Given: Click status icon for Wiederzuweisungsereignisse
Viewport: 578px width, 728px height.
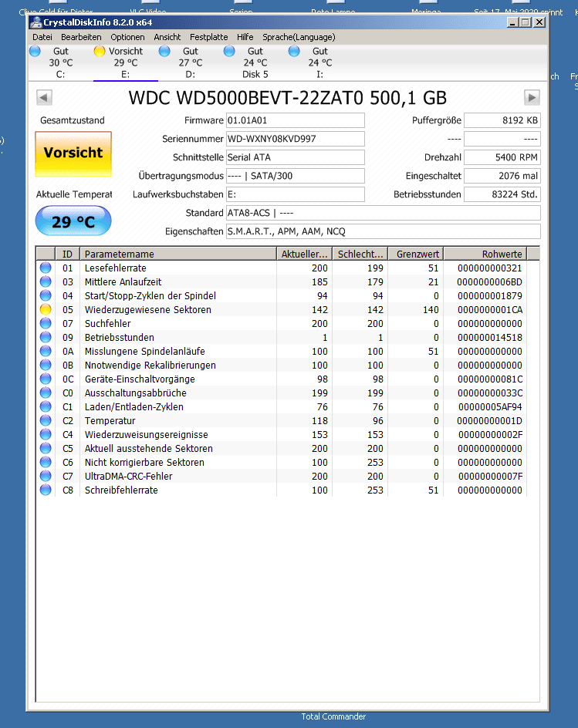Looking at the screenshot, I should click(46, 435).
